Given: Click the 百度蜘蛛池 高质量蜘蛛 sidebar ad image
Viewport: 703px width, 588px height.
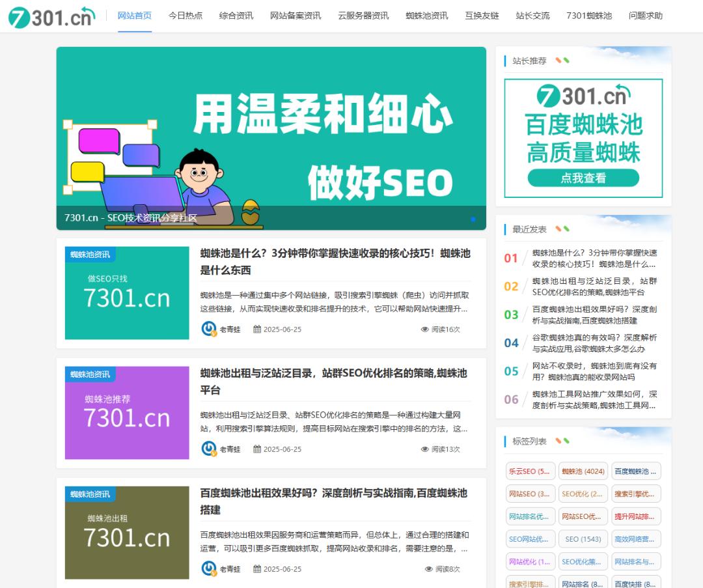Looking at the screenshot, I should coord(583,138).
